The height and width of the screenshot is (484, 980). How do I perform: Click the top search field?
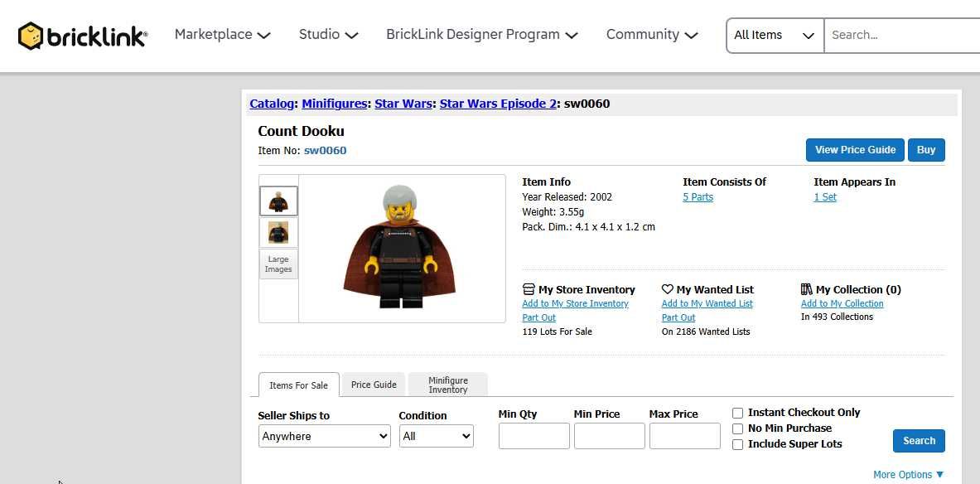pos(902,36)
